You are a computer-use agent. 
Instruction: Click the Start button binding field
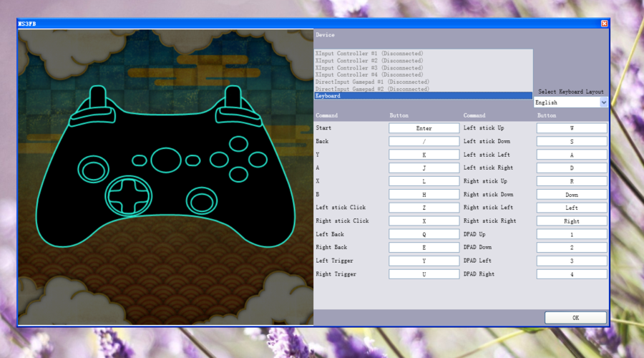[x=424, y=128]
